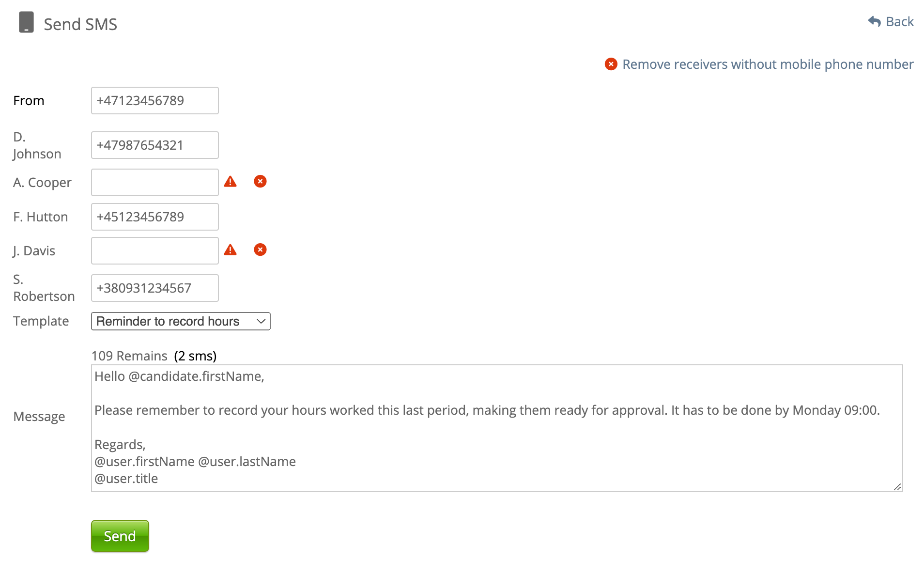Go Back via the Back link

[899, 22]
